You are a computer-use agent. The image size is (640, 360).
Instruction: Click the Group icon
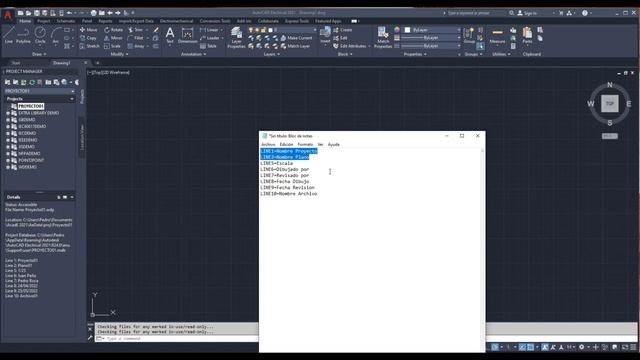pos(469,35)
